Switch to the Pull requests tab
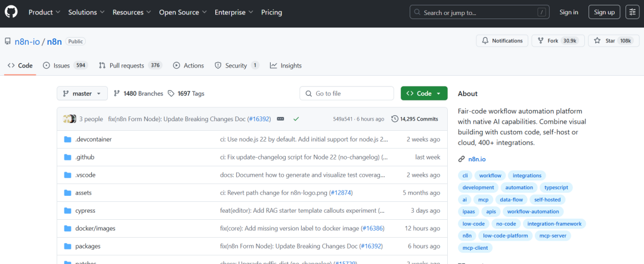 point(131,65)
